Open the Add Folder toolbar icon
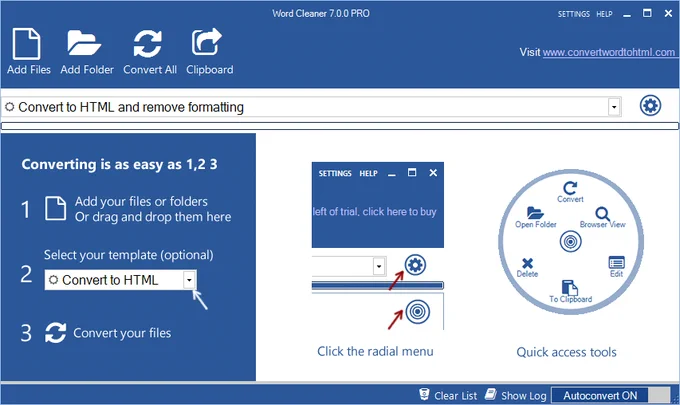The height and width of the screenshot is (405, 680). (84, 43)
